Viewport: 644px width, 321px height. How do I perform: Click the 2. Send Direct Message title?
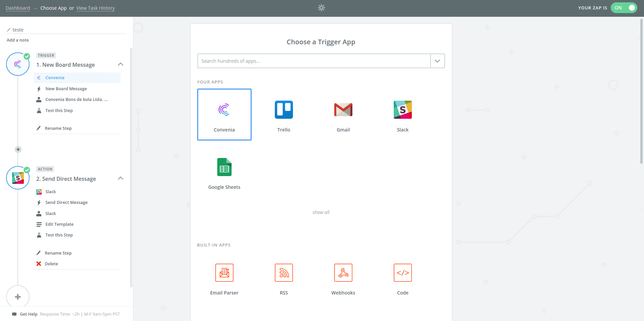click(x=66, y=179)
